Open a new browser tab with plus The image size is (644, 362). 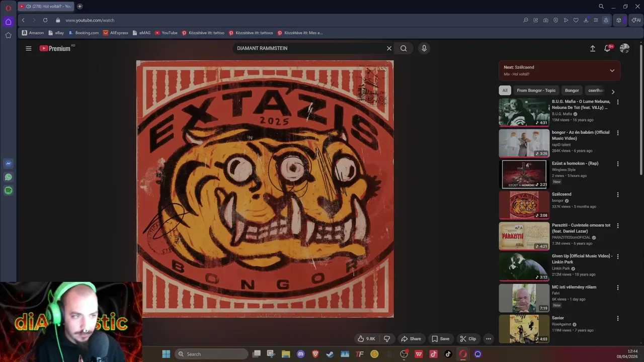(x=79, y=7)
